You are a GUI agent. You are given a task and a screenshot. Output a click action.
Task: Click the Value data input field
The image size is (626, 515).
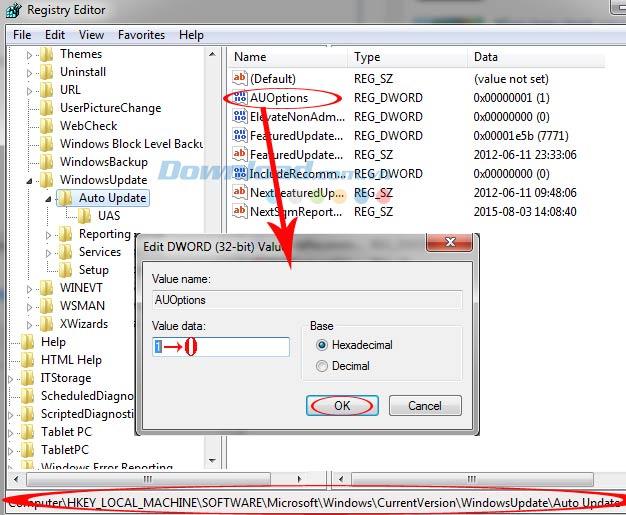(x=221, y=347)
